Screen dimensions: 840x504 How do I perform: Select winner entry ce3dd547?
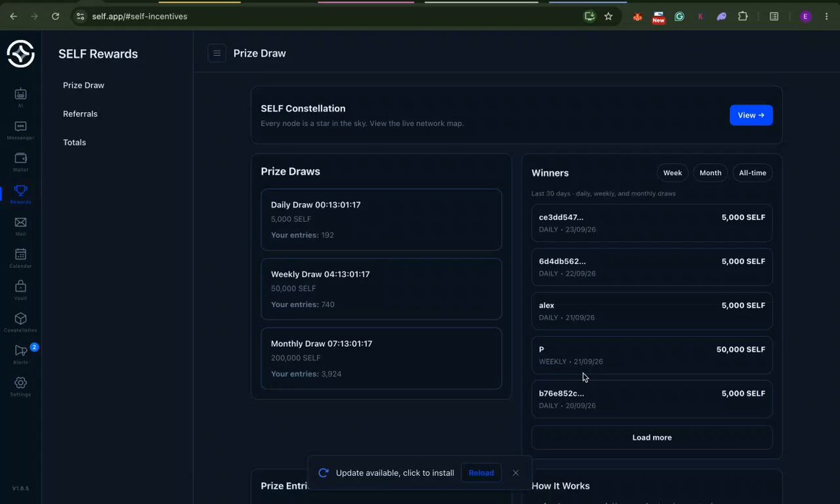652,223
